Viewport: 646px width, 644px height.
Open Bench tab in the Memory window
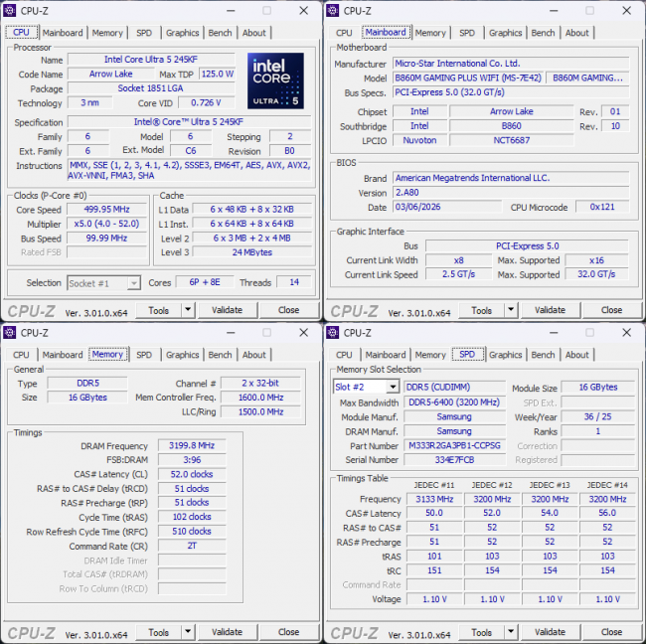pos(220,355)
